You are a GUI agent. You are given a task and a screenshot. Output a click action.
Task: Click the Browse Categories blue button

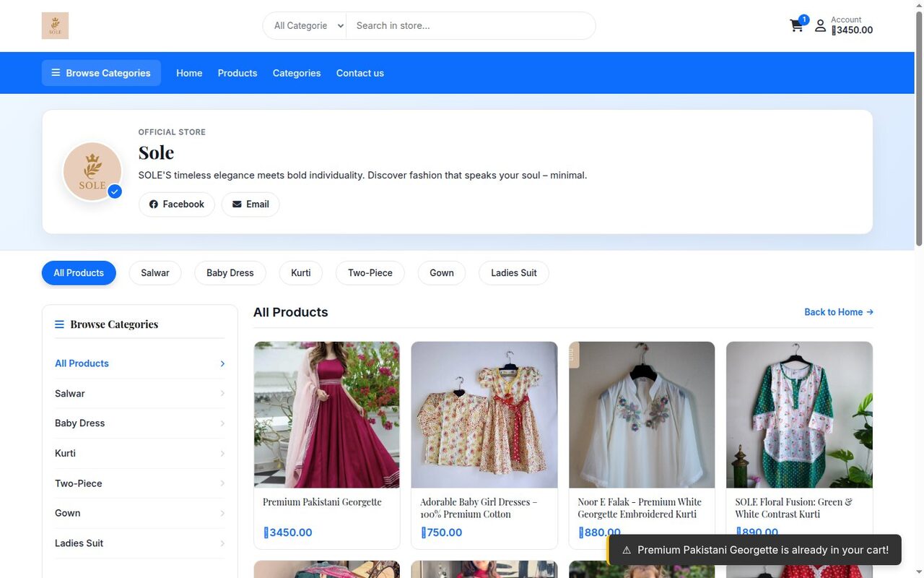(x=101, y=73)
